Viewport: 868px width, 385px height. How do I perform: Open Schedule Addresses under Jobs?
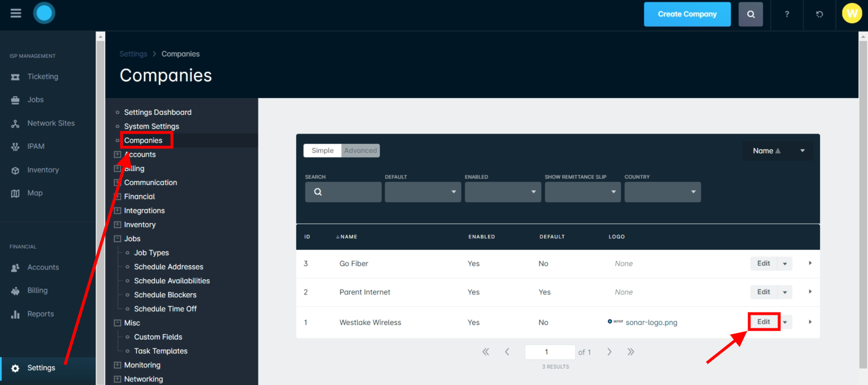(x=169, y=267)
